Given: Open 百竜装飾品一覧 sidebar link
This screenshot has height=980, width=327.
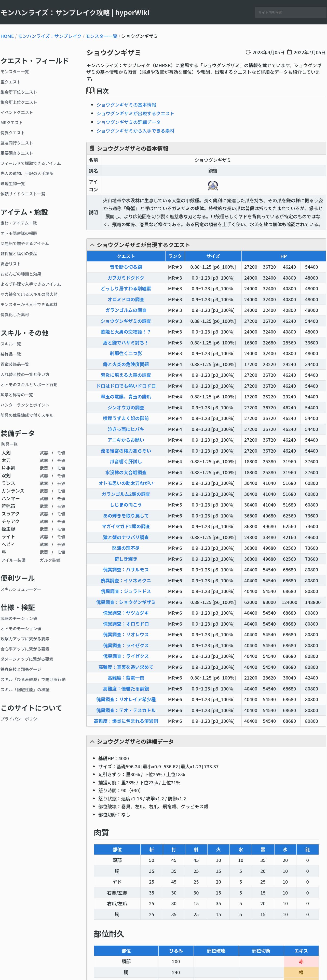Looking at the screenshot, I should 15,365.
